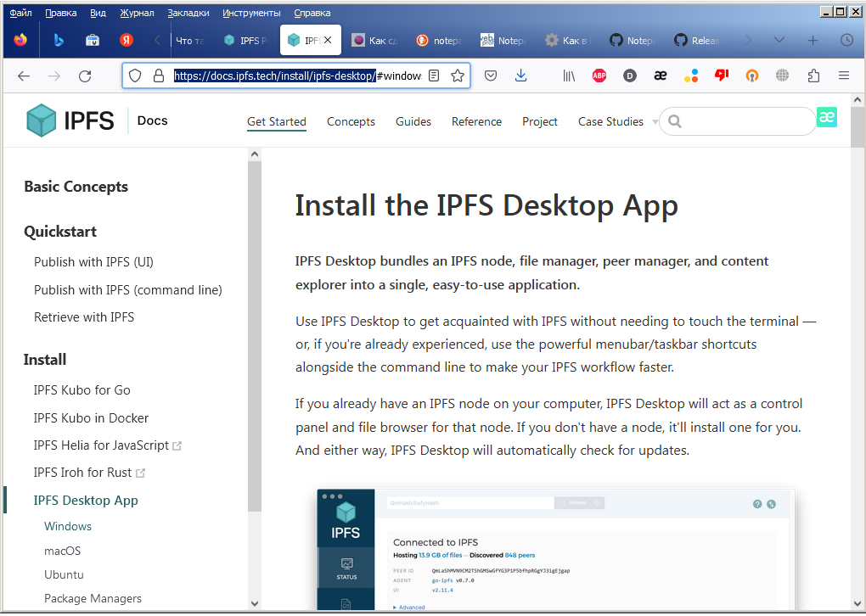The height and width of the screenshot is (616, 866).
Task: Bookmark this page with the star
Action: click(458, 76)
